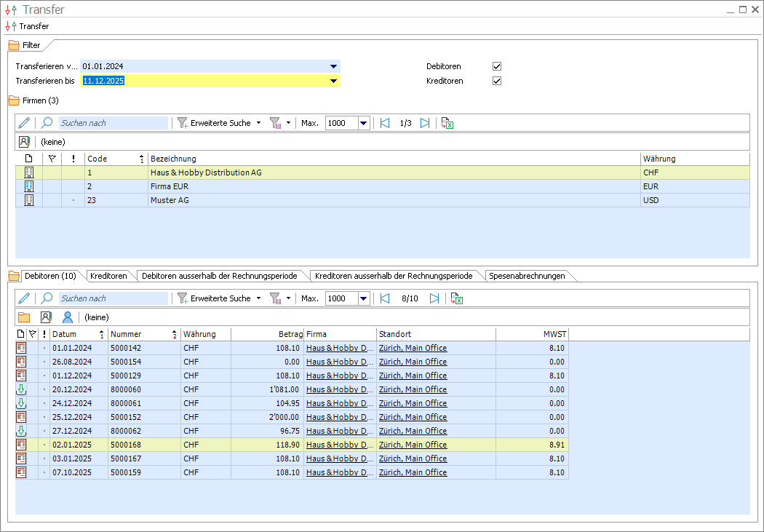The width and height of the screenshot is (764, 532).
Task: Open Erweiterte Suche dropdown in Debitoren toolbar
Action: click(258, 298)
